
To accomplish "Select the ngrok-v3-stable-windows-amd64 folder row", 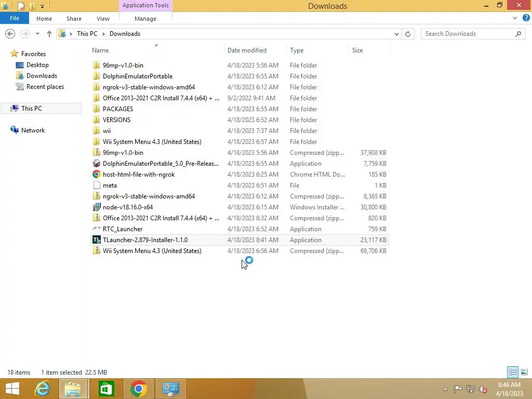I will pyautogui.click(x=240, y=87).
